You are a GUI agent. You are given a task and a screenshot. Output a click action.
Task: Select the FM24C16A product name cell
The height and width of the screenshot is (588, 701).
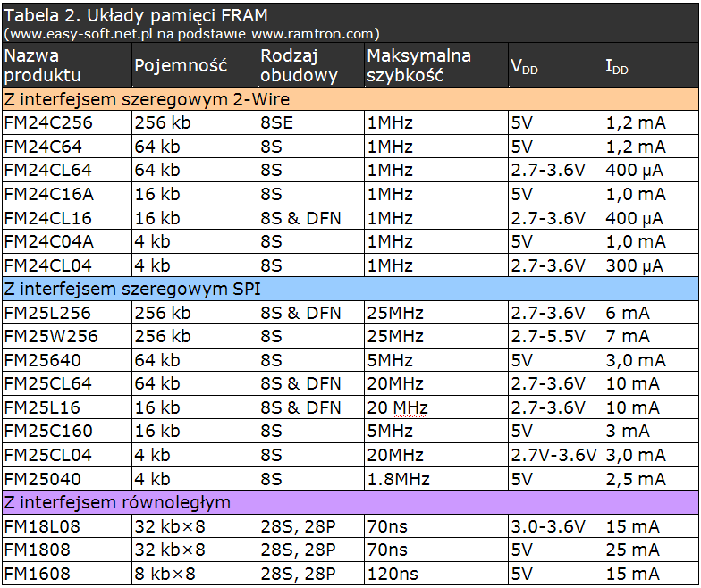[66, 195]
